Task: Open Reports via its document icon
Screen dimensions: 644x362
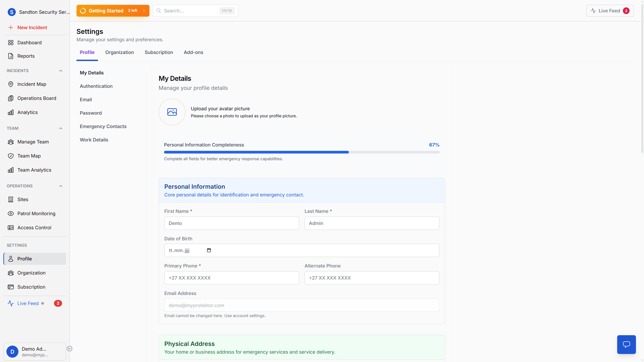Action: point(11,56)
